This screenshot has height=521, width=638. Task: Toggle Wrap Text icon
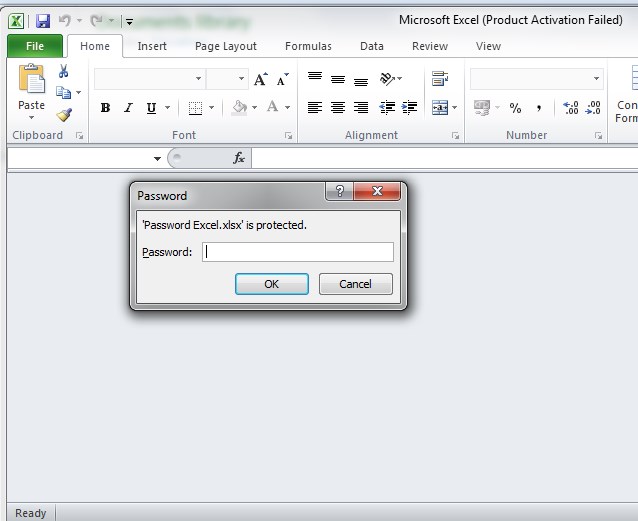click(x=440, y=79)
